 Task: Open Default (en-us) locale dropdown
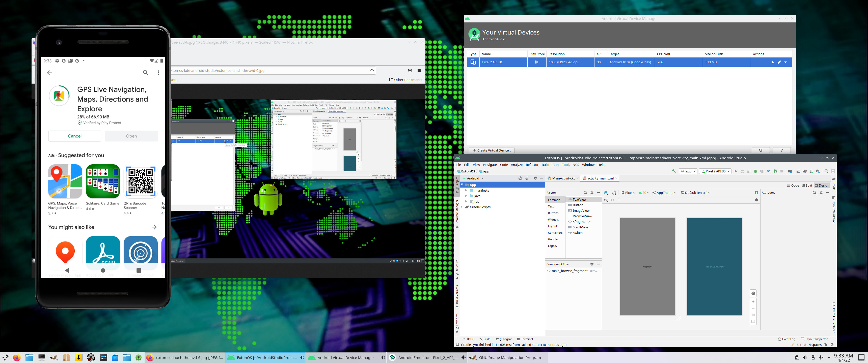(x=695, y=193)
